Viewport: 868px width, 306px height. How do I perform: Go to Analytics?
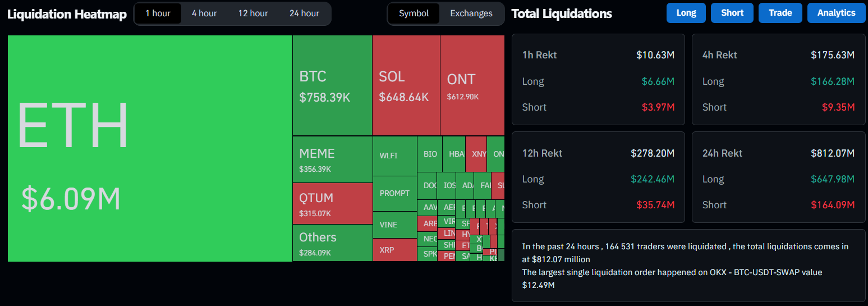(836, 13)
